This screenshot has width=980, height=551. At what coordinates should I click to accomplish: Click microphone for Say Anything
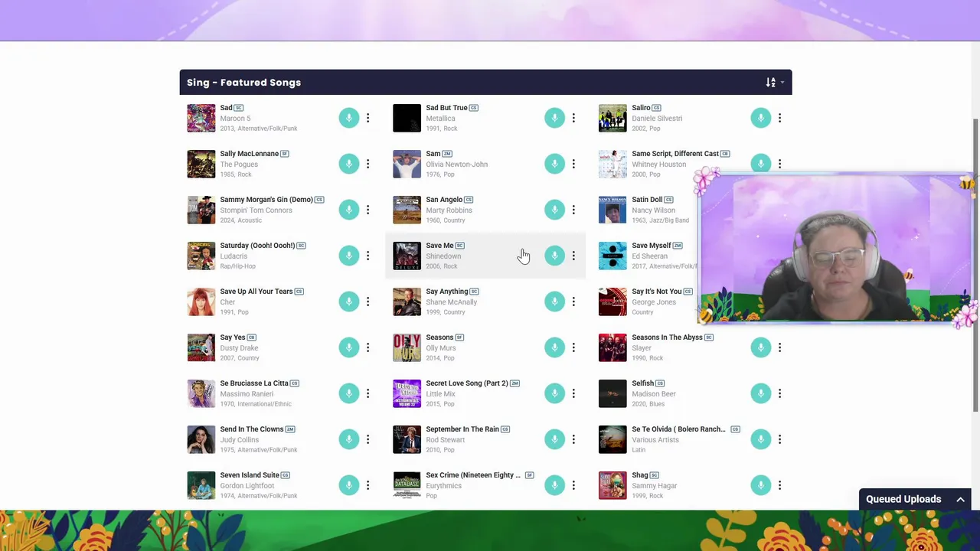554,302
